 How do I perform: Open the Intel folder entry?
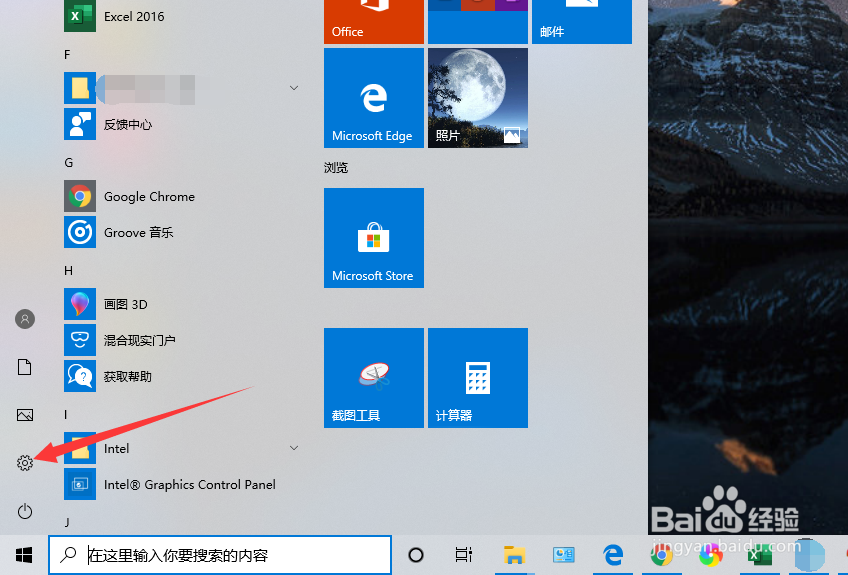[181, 448]
